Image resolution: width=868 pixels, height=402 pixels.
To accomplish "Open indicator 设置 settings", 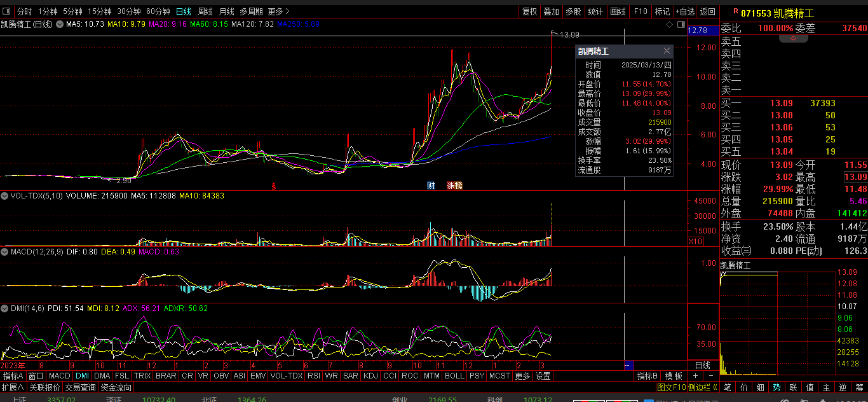I will (543, 376).
